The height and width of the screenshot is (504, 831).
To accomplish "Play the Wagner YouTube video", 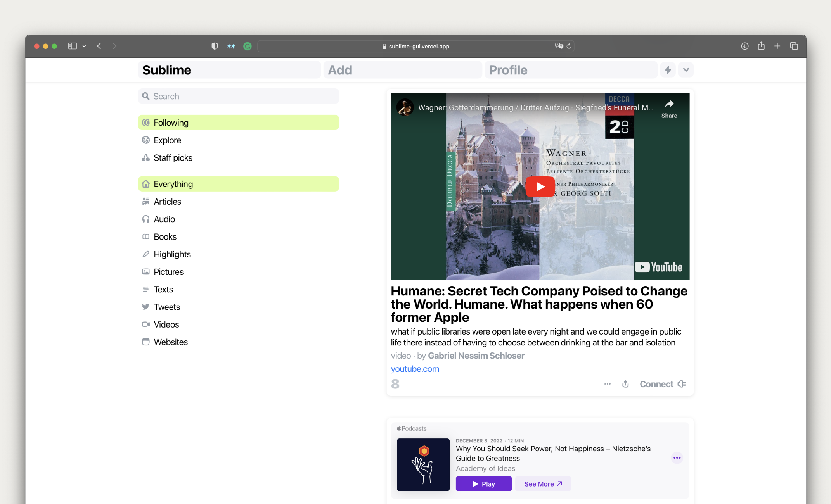I will point(540,186).
